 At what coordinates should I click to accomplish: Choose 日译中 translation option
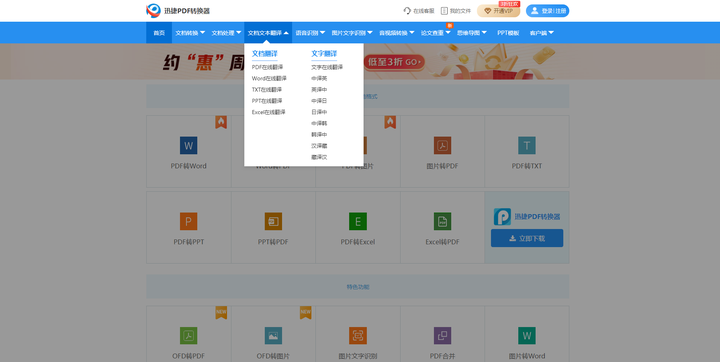pyautogui.click(x=319, y=112)
